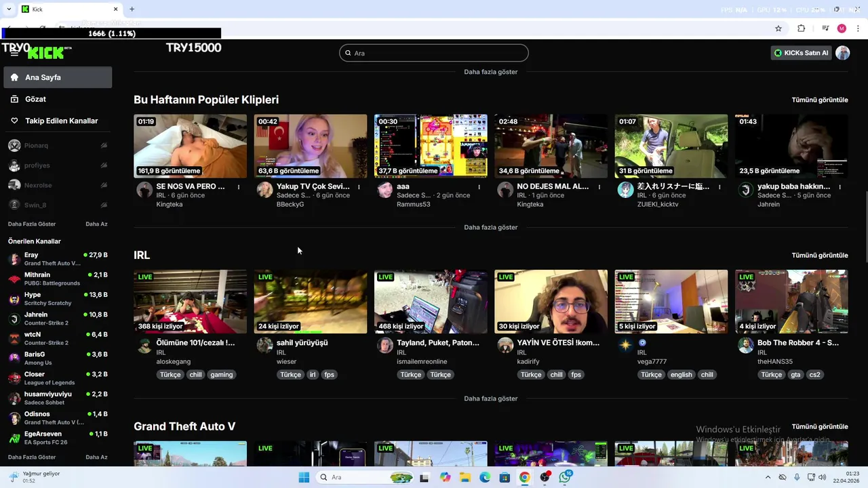This screenshot has height=488, width=868.
Task: Open recommended channel husamviyuviyu
Action: point(58,398)
